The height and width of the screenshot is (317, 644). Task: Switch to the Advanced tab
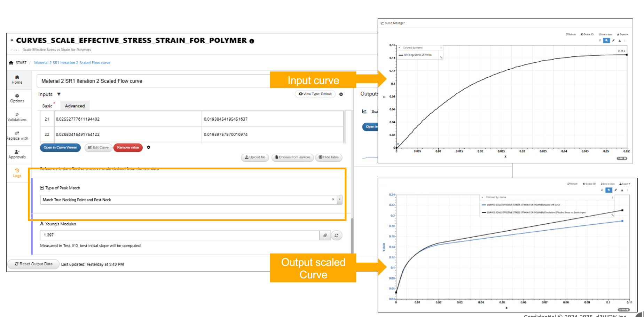(x=74, y=106)
